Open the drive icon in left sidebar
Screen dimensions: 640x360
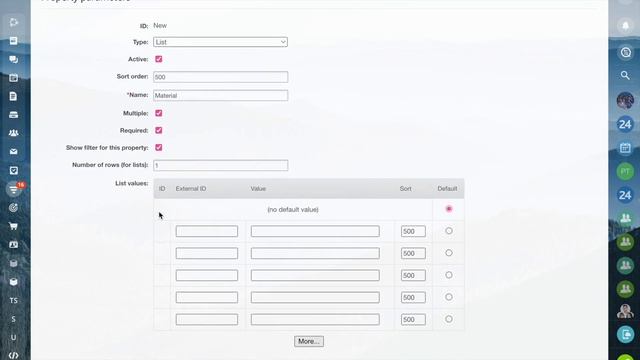[x=13, y=115]
